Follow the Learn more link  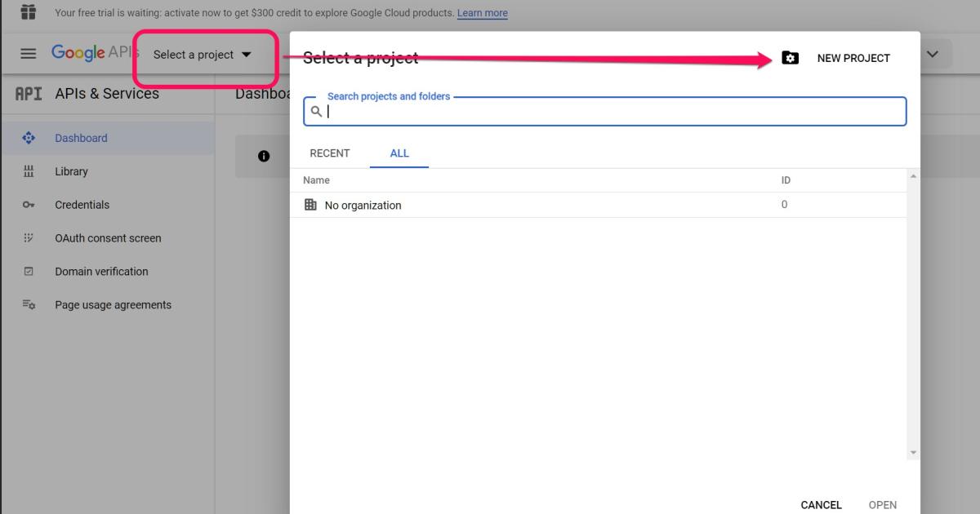point(482,13)
